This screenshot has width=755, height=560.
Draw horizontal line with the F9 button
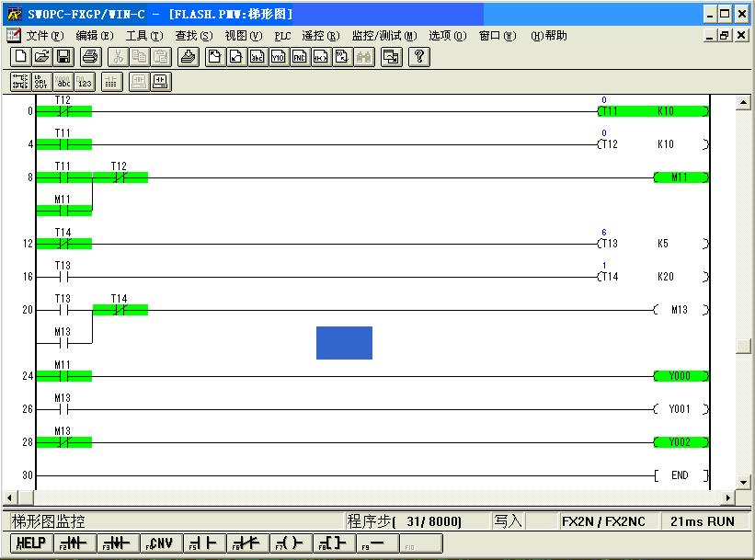coord(376,543)
